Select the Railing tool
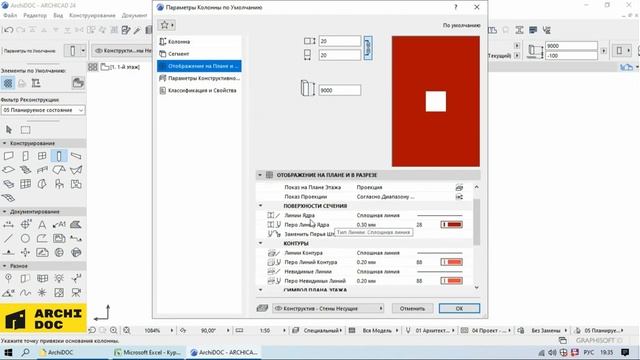 coord(42,170)
